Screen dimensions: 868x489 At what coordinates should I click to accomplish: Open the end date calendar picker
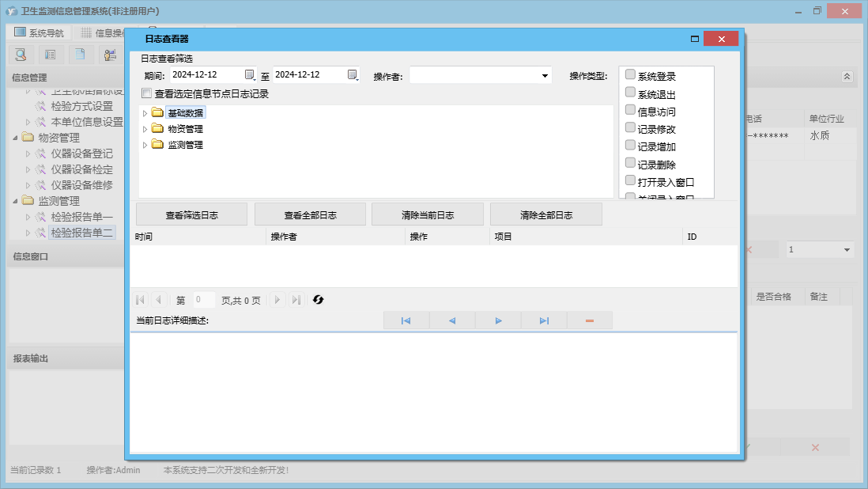pos(353,74)
